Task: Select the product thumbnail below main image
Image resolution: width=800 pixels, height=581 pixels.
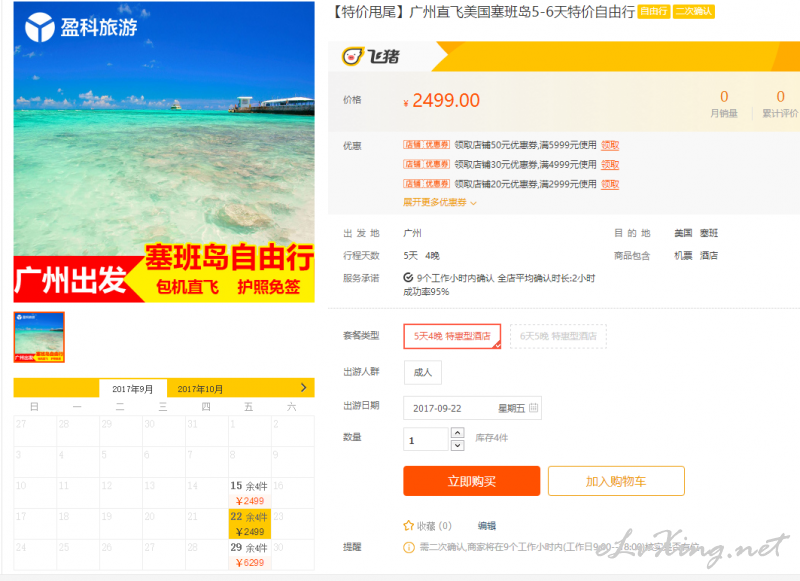Action: (x=39, y=337)
